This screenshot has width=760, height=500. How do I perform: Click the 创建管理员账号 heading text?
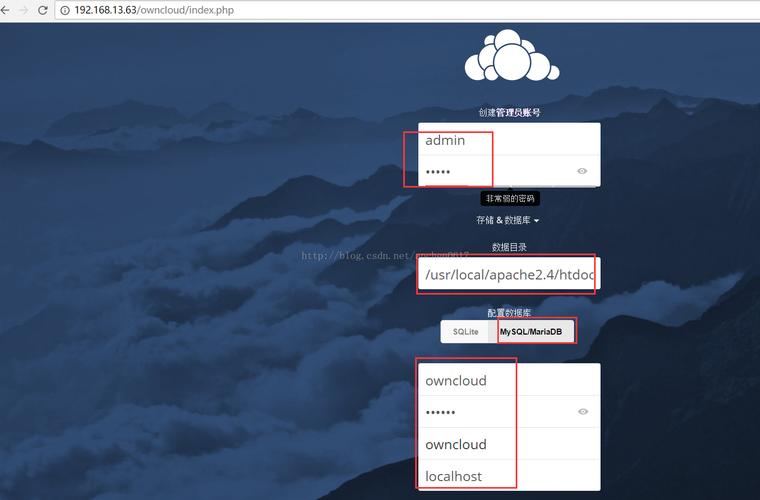(509, 112)
